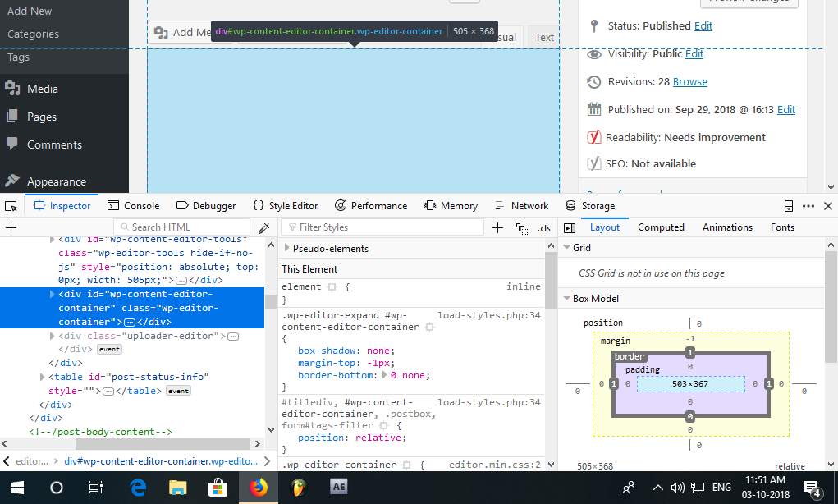Screen dimensions: 838x504
Task: Expand the post-status-info table node
Action: coord(43,377)
